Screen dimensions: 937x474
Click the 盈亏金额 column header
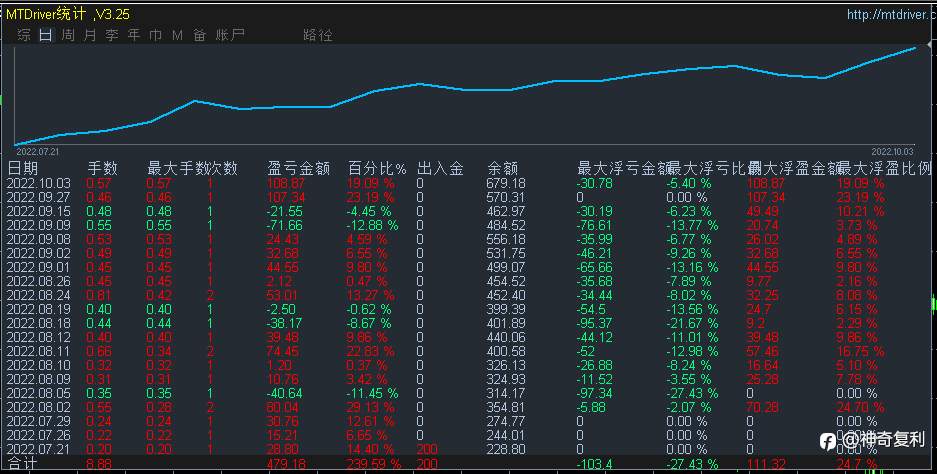pos(299,169)
